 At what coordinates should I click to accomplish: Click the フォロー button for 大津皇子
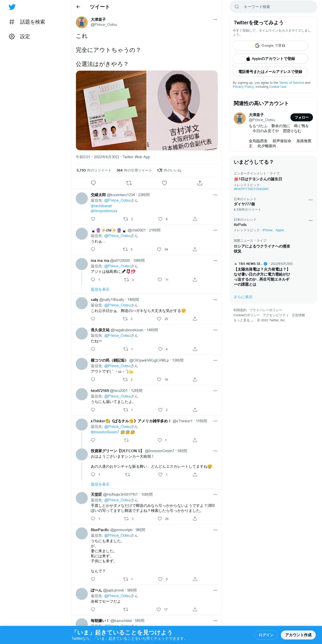[301, 117]
